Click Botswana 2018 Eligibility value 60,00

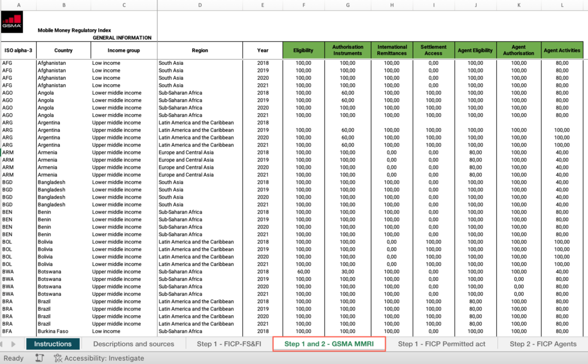click(303, 272)
